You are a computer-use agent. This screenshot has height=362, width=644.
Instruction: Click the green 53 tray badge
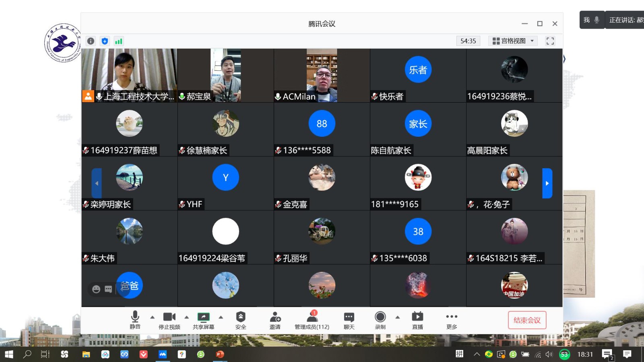[564, 354]
